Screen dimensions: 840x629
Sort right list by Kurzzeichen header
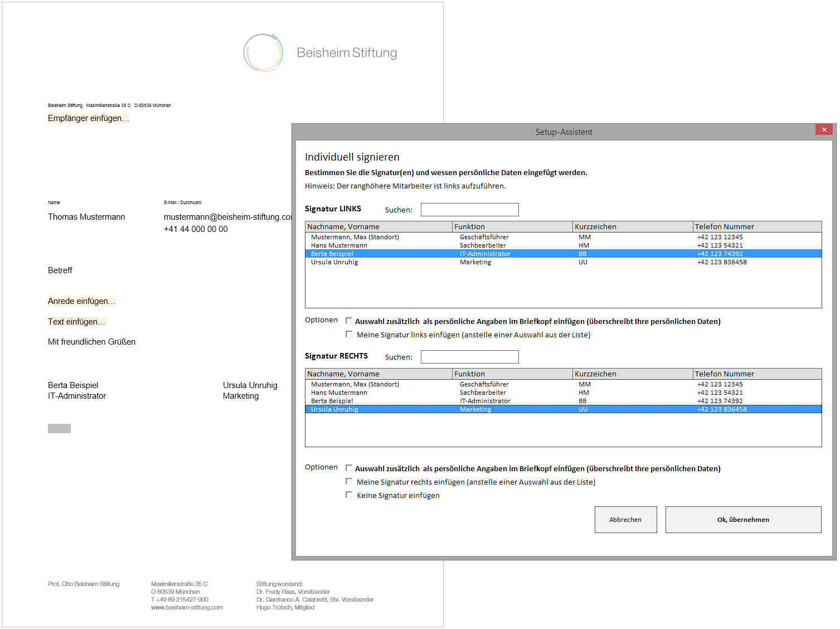click(x=633, y=374)
